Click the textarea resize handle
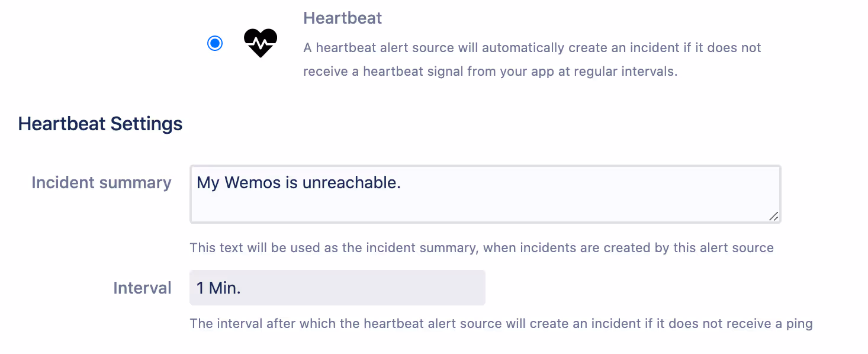The image size is (868, 354). point(773,217)
